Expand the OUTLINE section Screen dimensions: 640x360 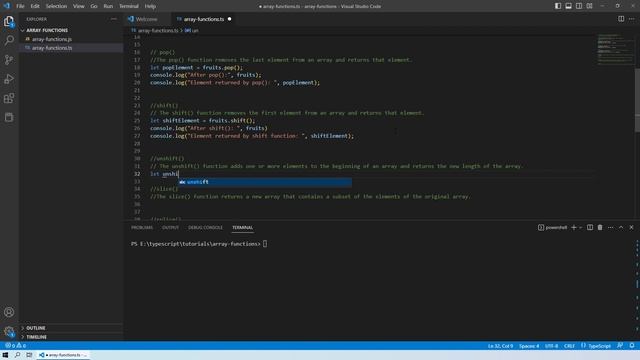point(36,328)
